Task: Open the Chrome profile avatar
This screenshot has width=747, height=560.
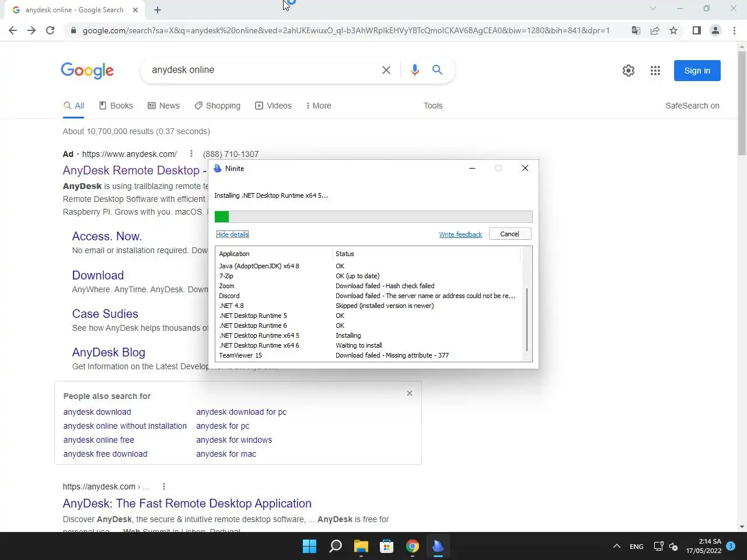Action: click(715, 30)
